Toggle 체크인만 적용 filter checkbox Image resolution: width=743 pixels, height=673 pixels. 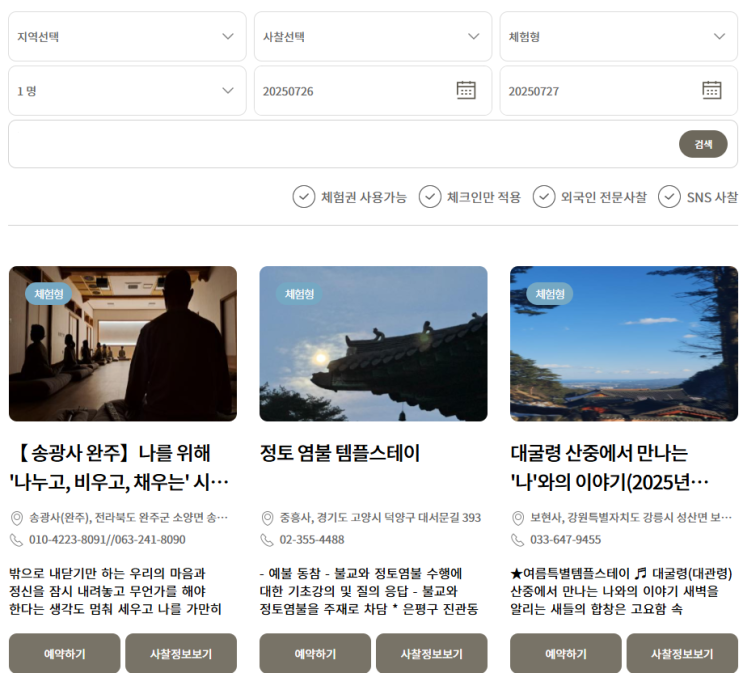(x=430, y=197)
